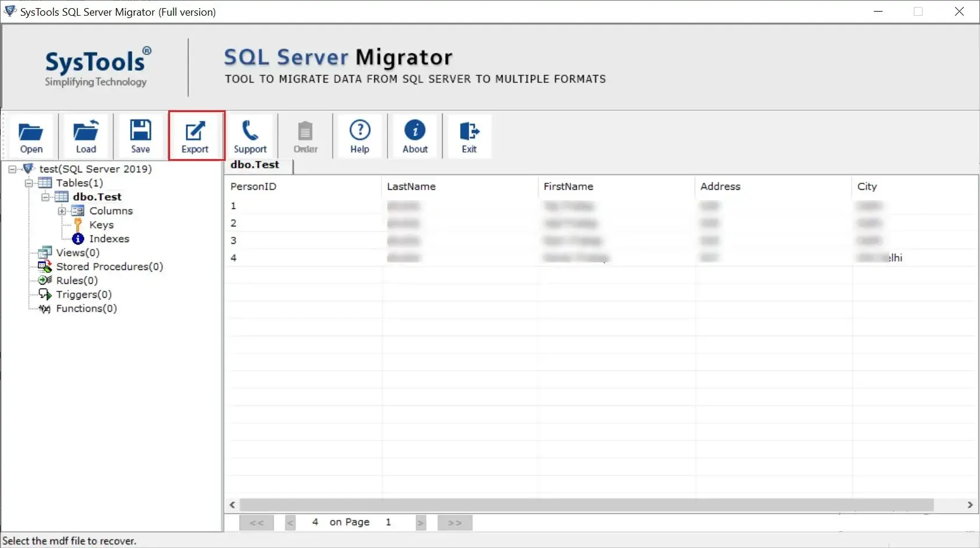Open Support phone icon
This screenshot has height=548, width=980.
click(x=250, y=136)
